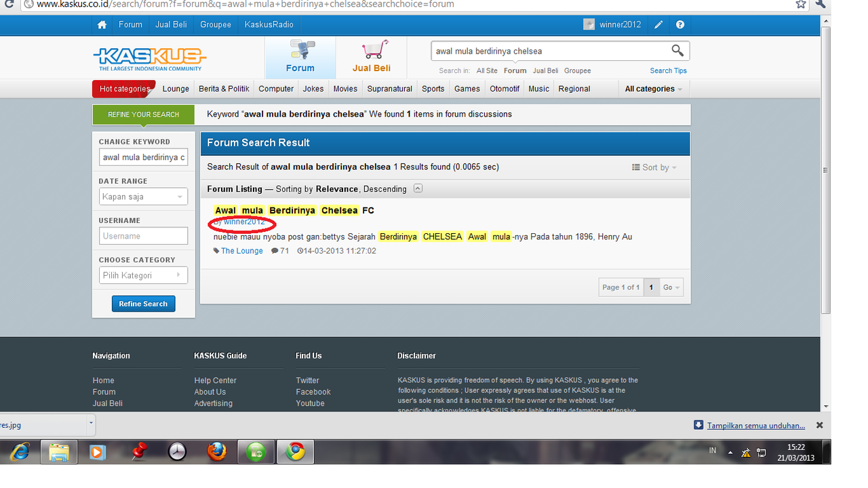The height and width of the screenshot is (488, 868).
Task: Open Help Center footer link
Action: coord(216,381)
